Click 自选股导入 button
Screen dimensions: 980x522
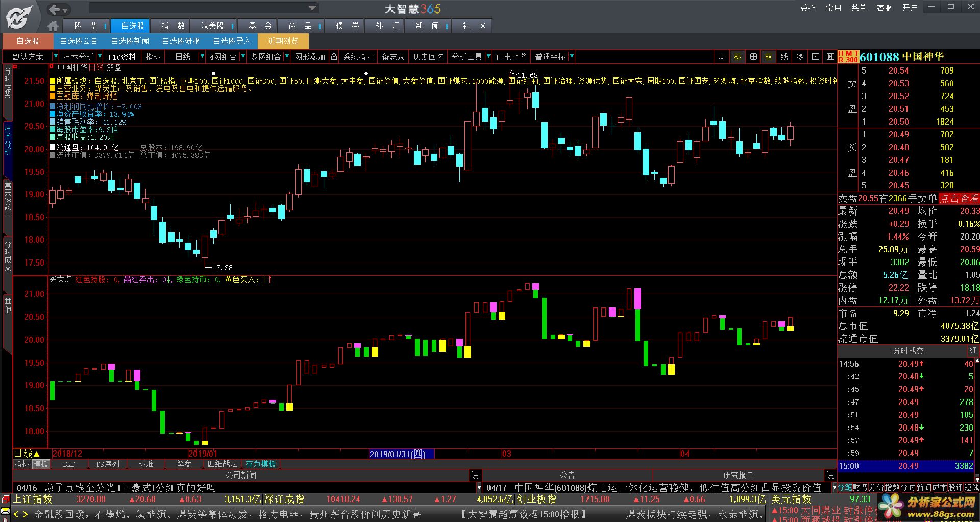click(232, 41)
